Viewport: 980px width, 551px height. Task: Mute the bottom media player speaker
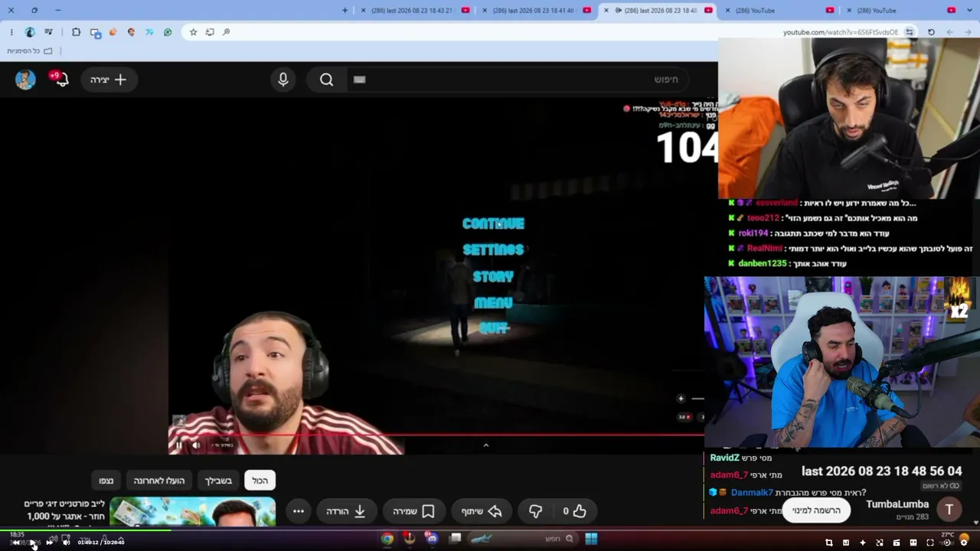tap(66, 543)
